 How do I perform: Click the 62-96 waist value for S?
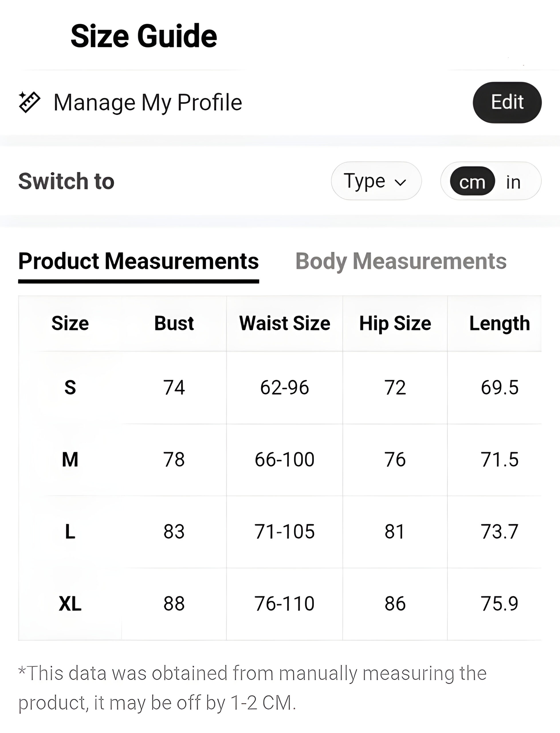[x=285, y=387]
